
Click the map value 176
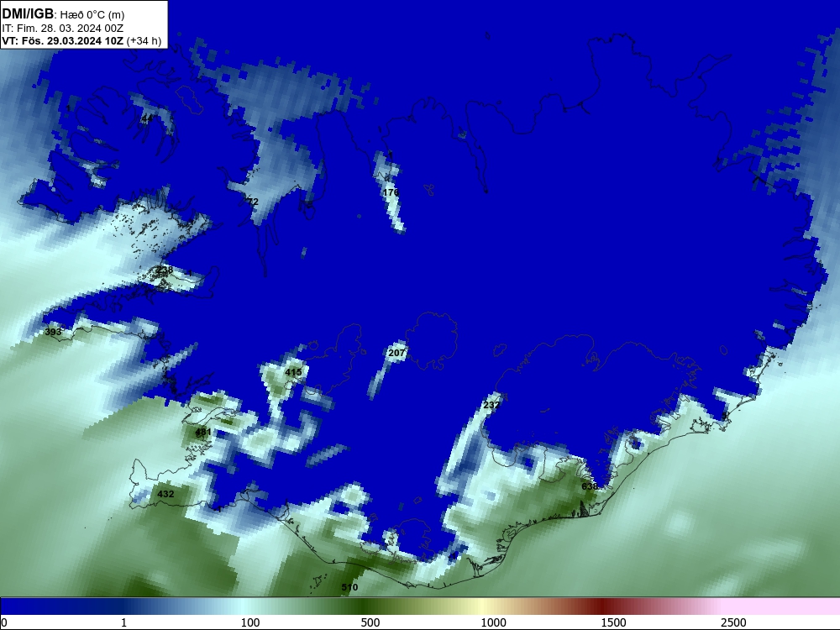391,192
